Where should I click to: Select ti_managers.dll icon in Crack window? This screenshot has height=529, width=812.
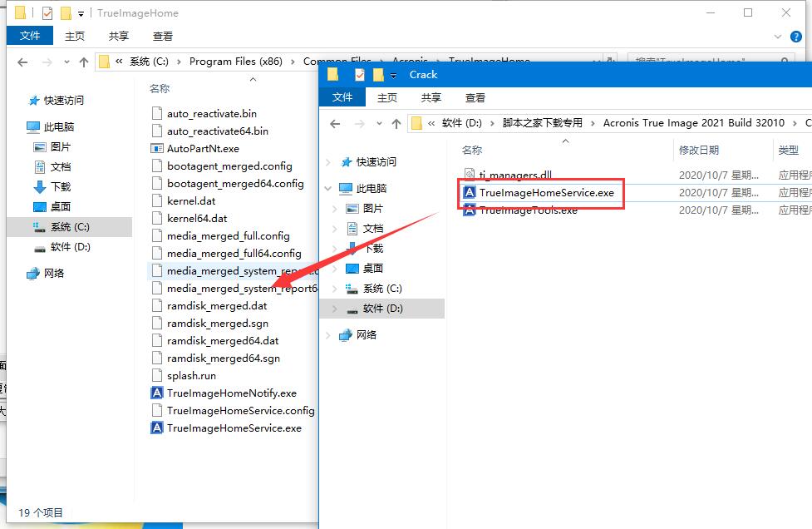470,175
